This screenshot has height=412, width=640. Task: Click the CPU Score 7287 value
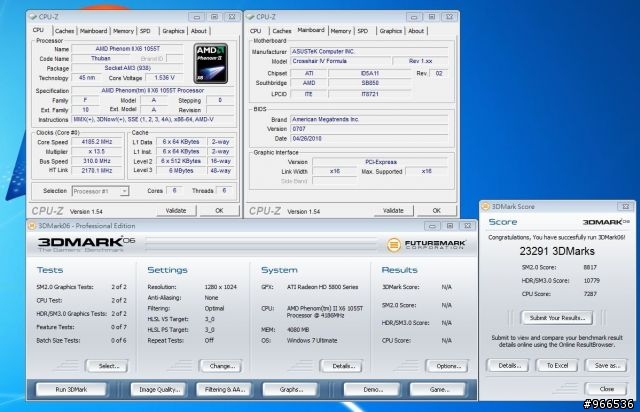click(x=590, y=294)
